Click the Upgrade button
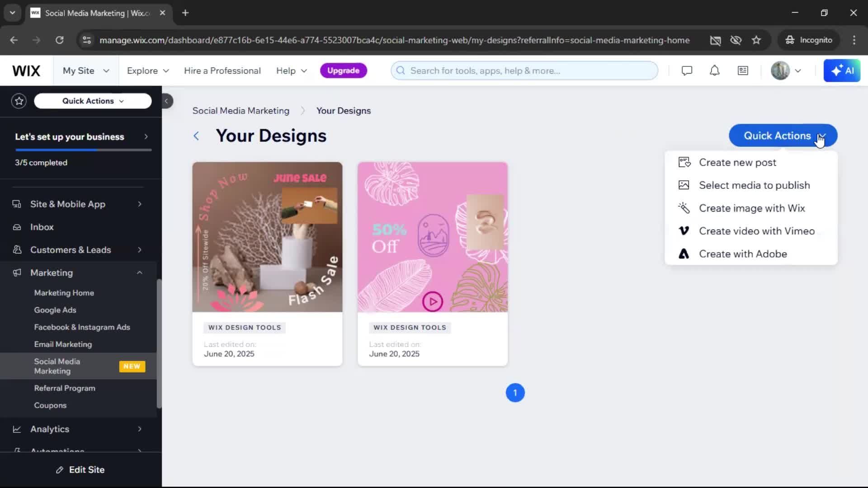868x488 pixels. pos(343,71)
